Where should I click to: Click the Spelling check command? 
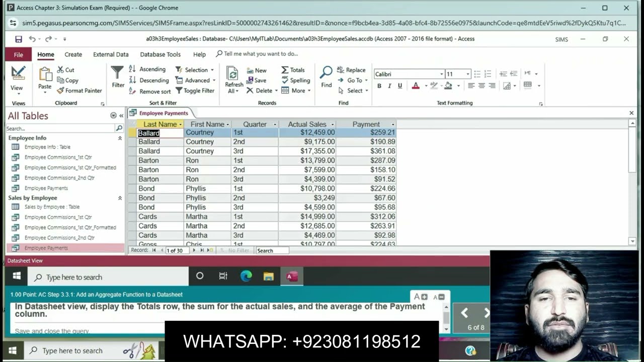[x=295, y=80]
